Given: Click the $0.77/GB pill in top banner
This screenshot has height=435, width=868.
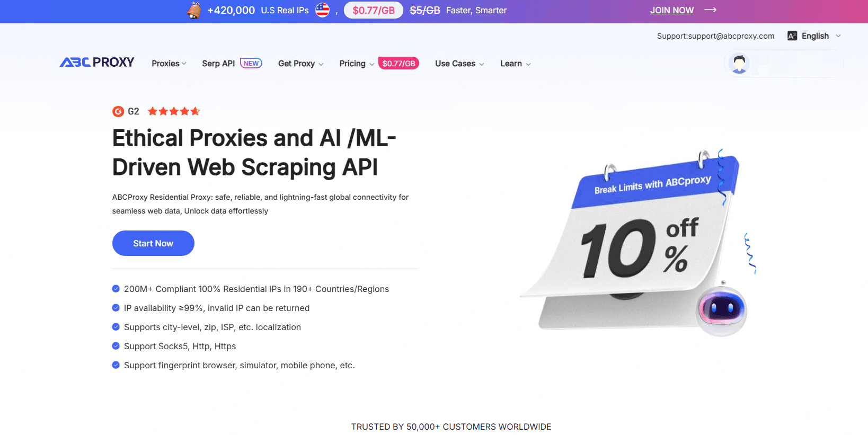Looking at the screenshot, I should pos(374,10).
